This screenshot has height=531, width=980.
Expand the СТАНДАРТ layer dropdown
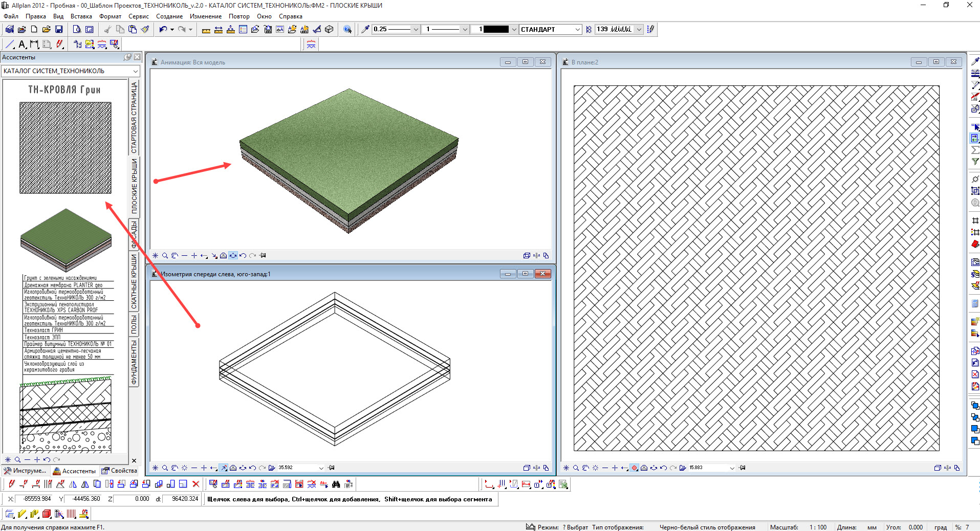577,29
